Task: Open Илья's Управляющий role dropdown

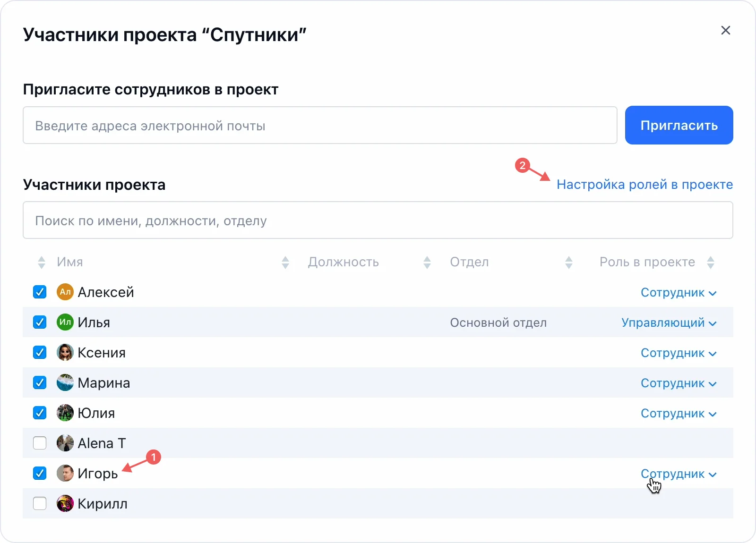Action: click(669, 323)
